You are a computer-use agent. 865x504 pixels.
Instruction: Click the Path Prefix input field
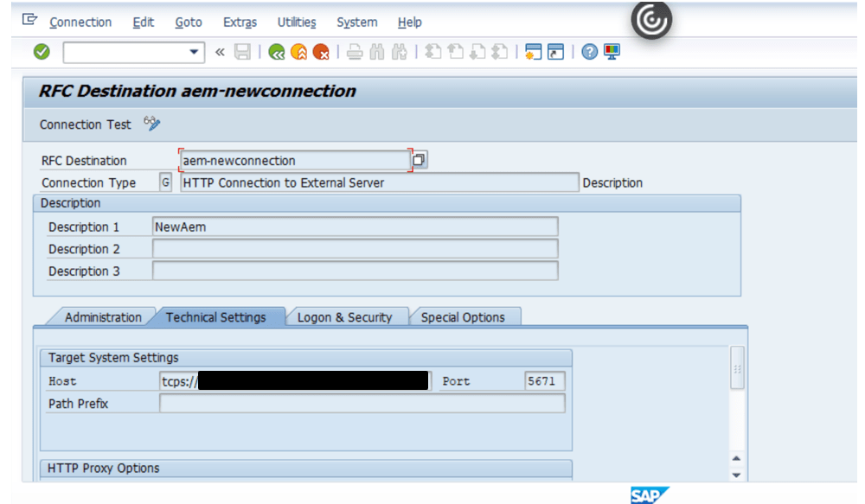pos(362,403)
